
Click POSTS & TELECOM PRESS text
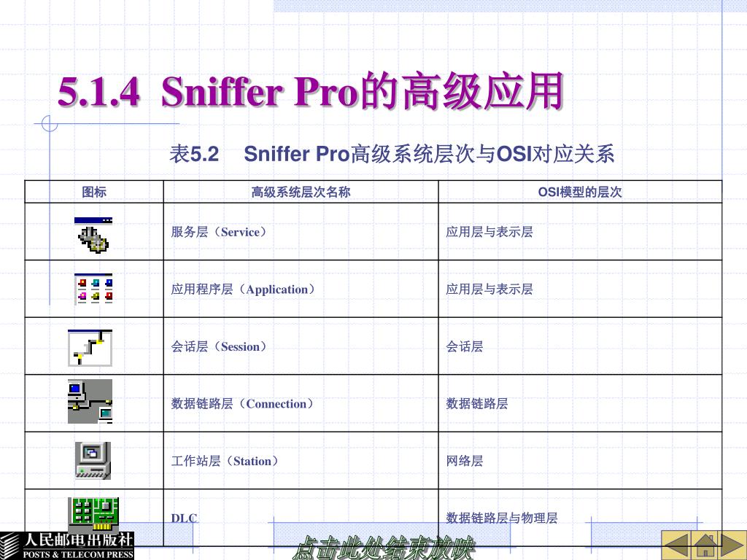[x=78, y=554]
